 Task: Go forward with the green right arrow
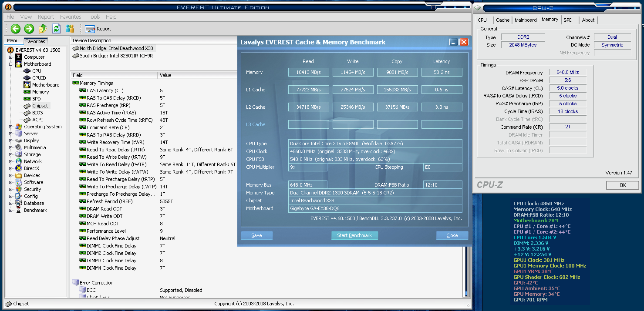coord(29,29)
